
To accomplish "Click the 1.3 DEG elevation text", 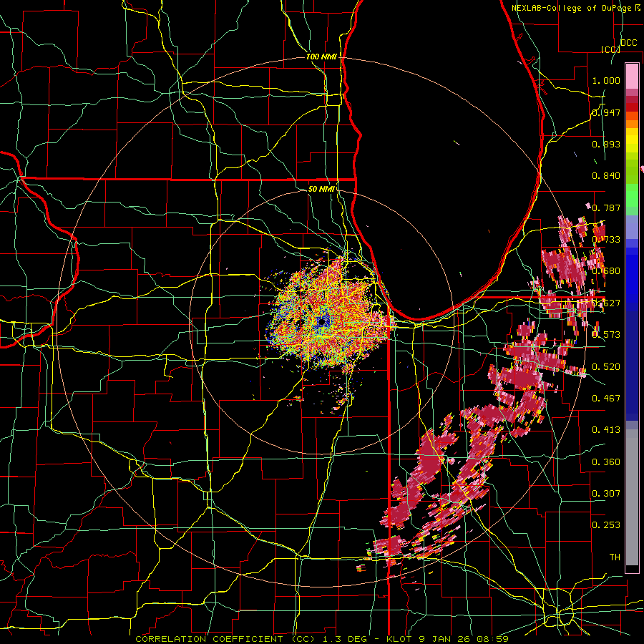I will click(x=343, y=639).
